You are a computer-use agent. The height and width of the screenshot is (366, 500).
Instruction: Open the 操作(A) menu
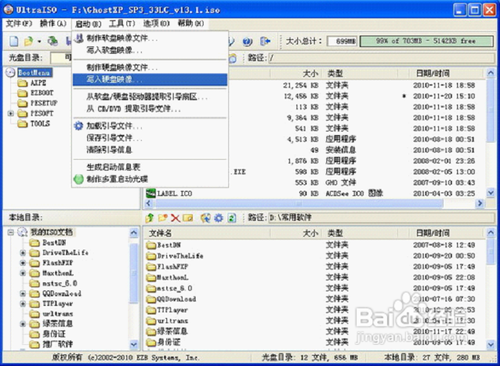pos(53,23)
